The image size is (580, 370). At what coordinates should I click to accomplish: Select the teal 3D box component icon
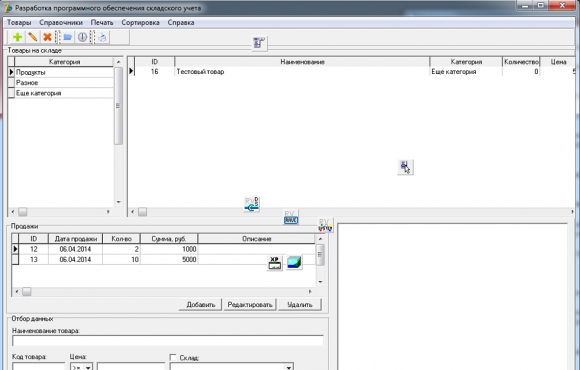294,262
